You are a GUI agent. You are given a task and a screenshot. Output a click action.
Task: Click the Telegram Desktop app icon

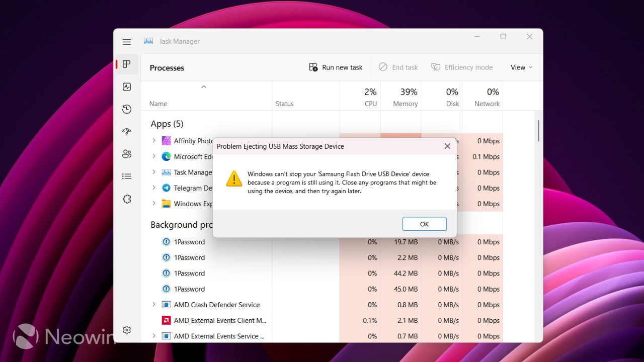(x=166, y=188)
